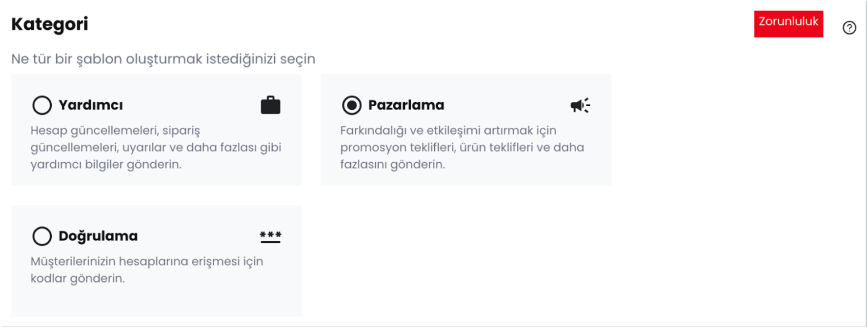Image resolution: width=868 pixels, height=328 pixels.
Task: Open the help question mark icon
Action: pos(849,28)
